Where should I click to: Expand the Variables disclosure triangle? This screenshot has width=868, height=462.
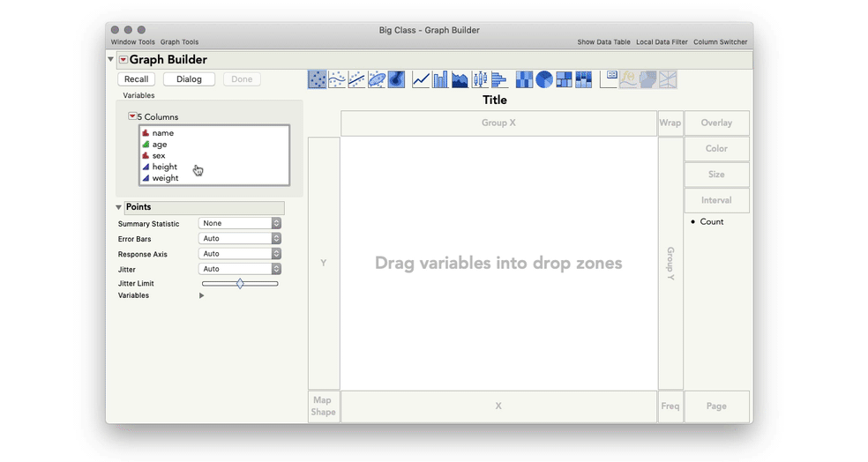pos(202,296)
